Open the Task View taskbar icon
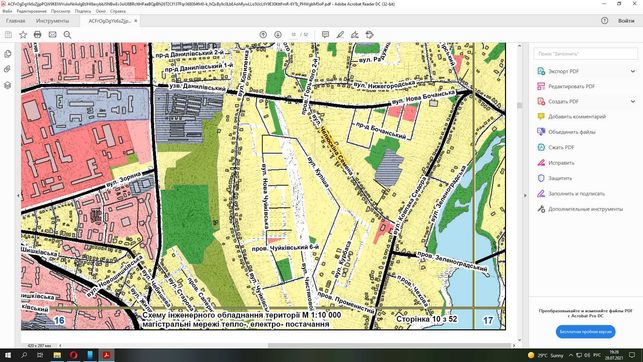The height and width of the screenshot is (362, 643). pyautogui.click(x=40, y=355)
